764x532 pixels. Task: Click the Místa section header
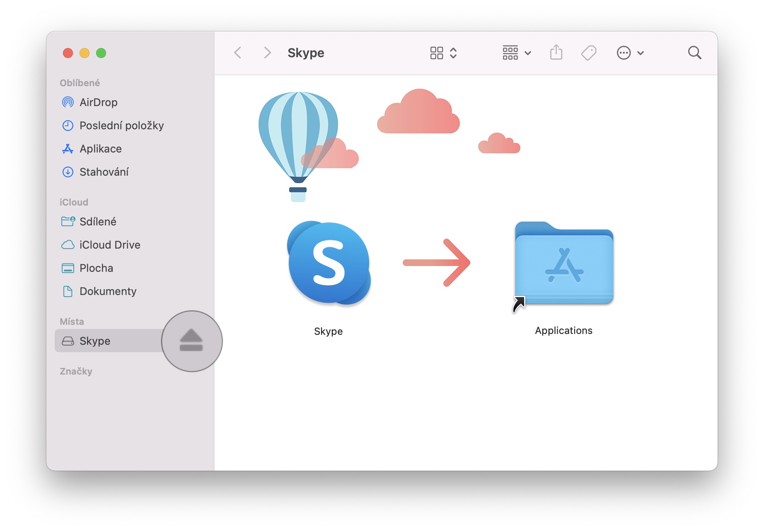pos(72,322)
